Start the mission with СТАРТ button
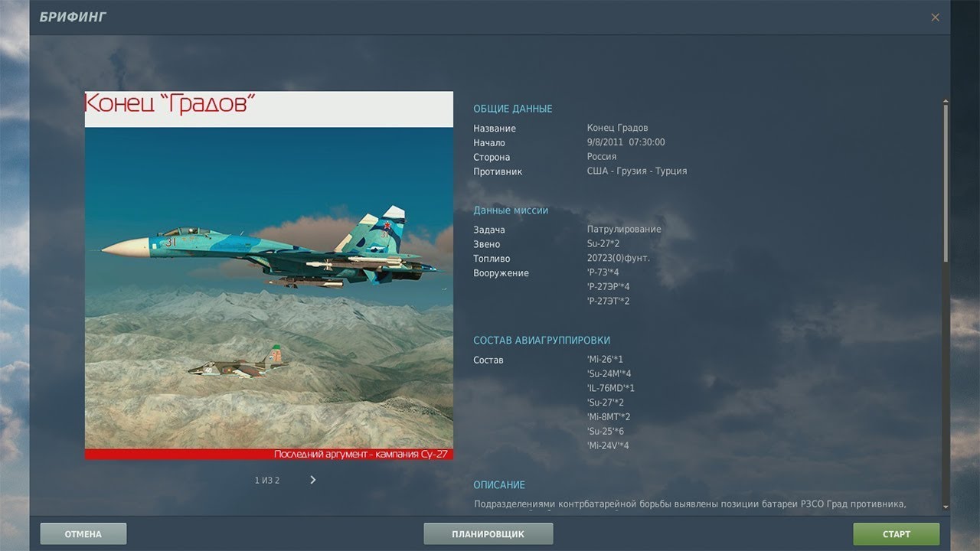The height and width of the screenshot is (551, 980). coord(897,534)
